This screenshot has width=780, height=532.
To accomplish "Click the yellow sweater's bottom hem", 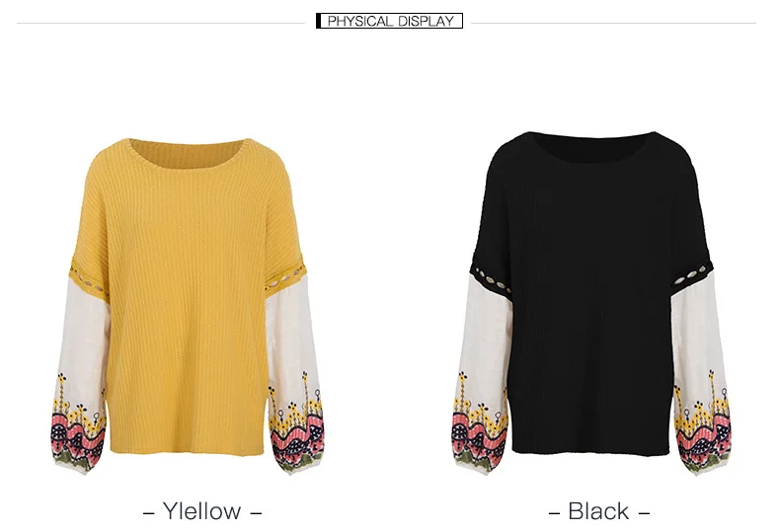I will click(x=187, y=449).
